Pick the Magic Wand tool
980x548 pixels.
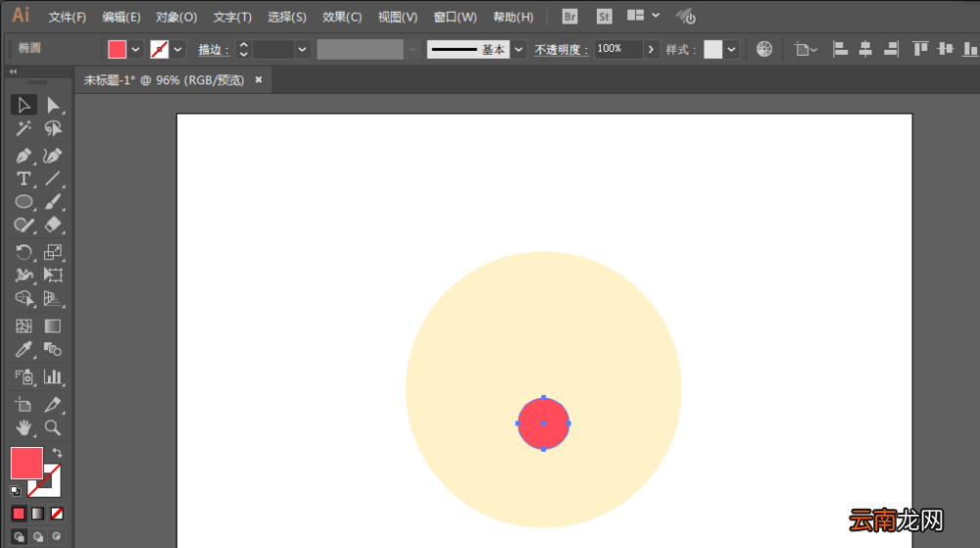[x=24, y=128]
